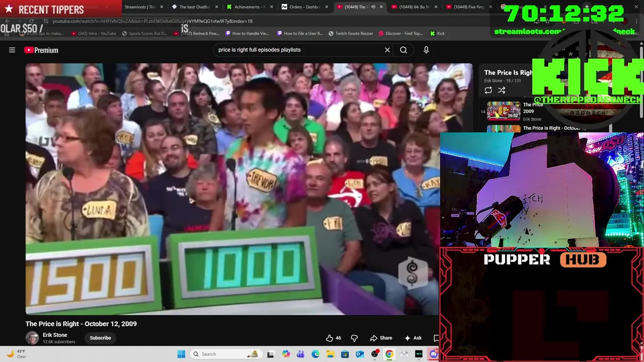Open the Erik Stone channel avatar

pyautogui.click(x=32, y=338)
